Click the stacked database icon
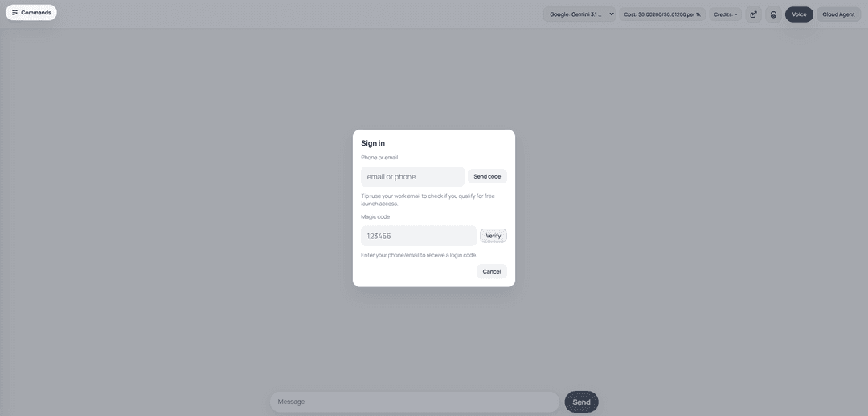The width and height of the screenshot is (868, 416). 773,14
